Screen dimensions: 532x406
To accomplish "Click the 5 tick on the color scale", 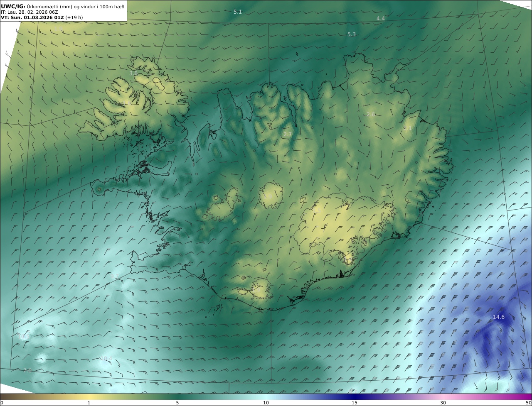I will (177, 403).
